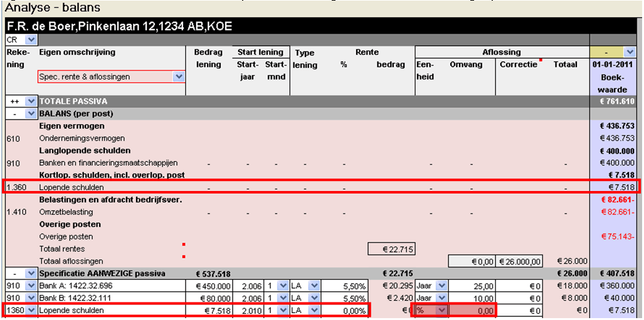Viewport: 644px width, 320px height.
Task: Open the 'Spec. rente & aflossingen' dropdown
Action: click(x=179, y=76)
